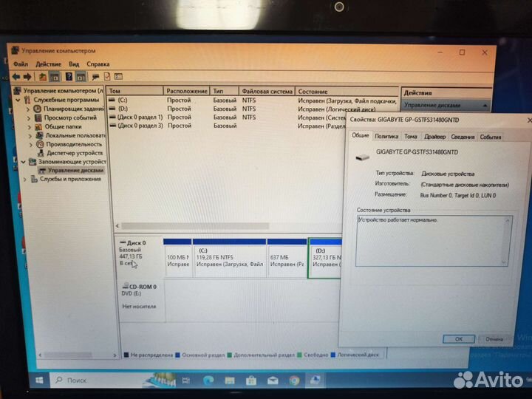
Task: Expand the Просмотр событий node
Action: (x=29, y=118)
